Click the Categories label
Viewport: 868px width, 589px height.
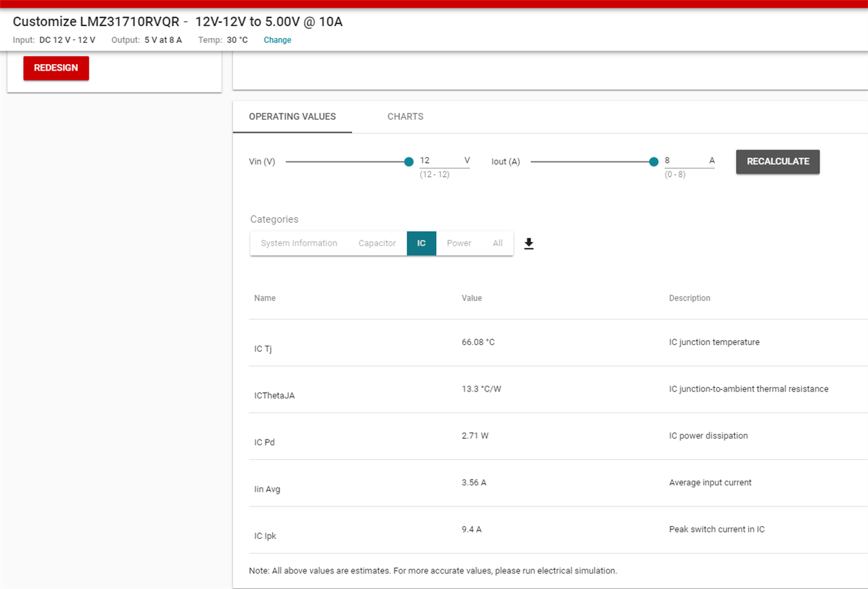[x=275, y=219]
